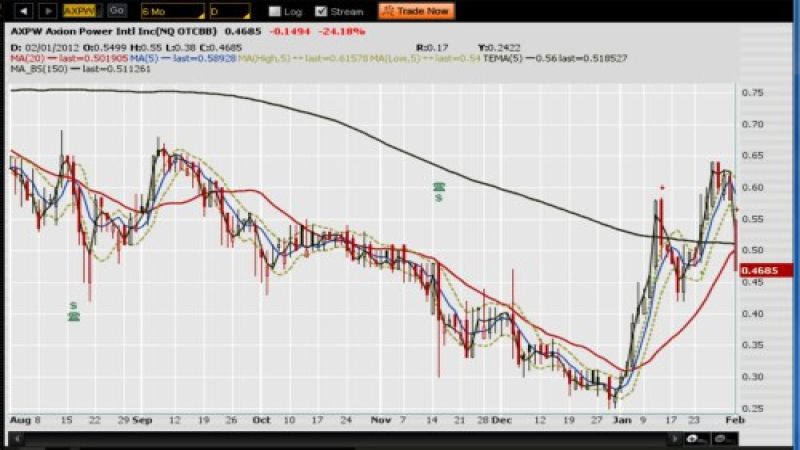Click the MA_BS(150) legend entry
Viewport: 800px width, 450px height.
(x=81, y=69)
